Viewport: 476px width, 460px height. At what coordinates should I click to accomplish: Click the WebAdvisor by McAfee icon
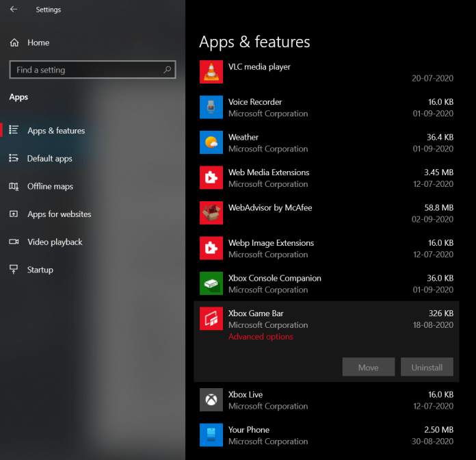pyautogui.click(x=211, y=213)
